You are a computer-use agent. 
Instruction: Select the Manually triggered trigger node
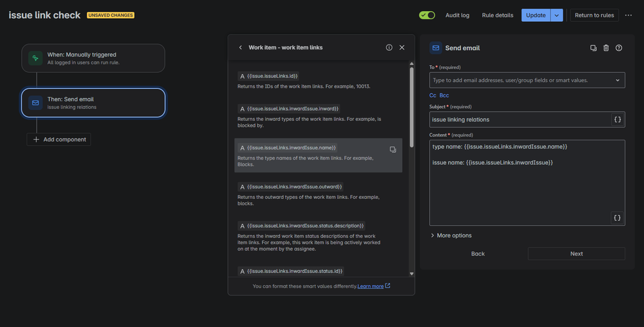point(93,59)
